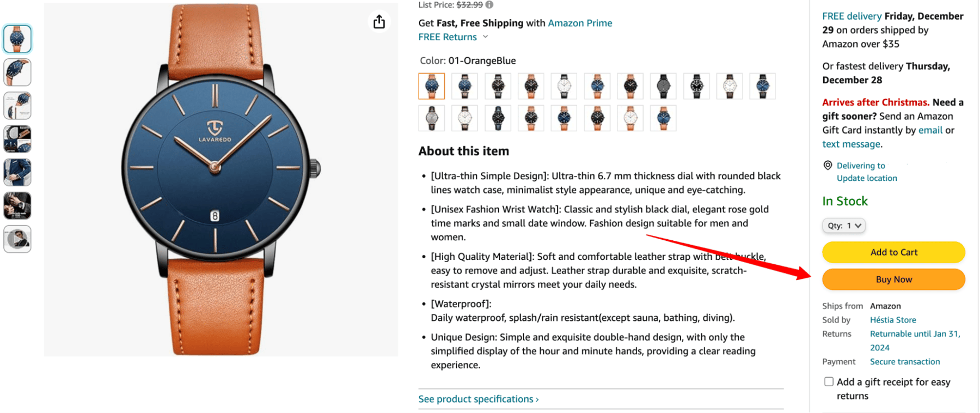Click the Buy Now button

click(x=893, y=279)
